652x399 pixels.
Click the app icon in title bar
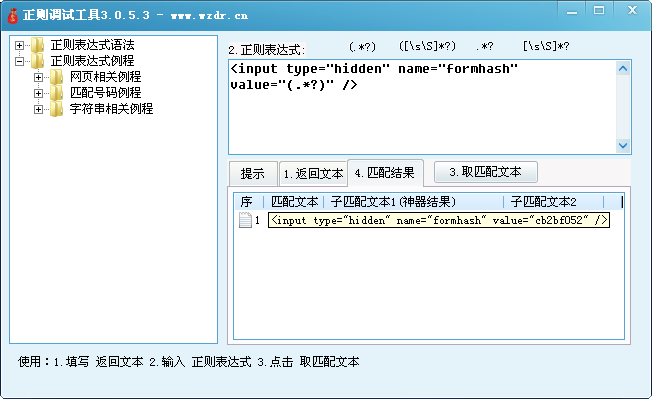[x=12, y=16]
